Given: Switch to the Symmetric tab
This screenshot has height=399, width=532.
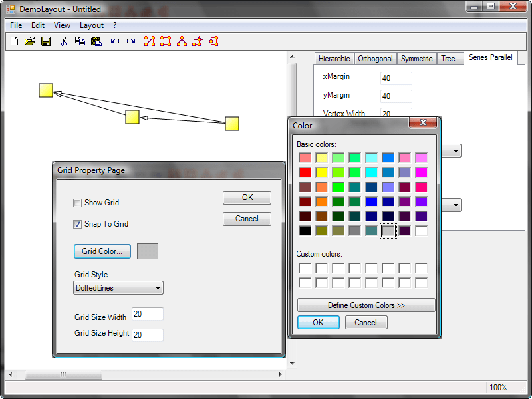Looking at the screenshot, I should (x=416, y=58).
